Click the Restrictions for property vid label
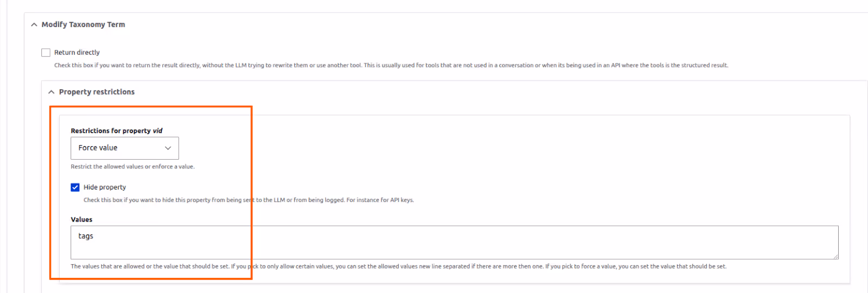The width and height of the screenshot is (868, 293). point(117,131)
